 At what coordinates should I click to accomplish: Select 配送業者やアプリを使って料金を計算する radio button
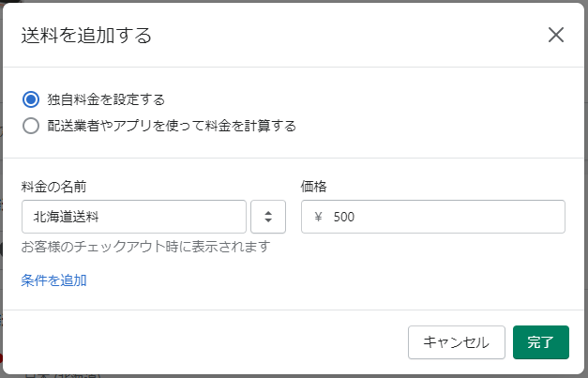coord(31,126)
